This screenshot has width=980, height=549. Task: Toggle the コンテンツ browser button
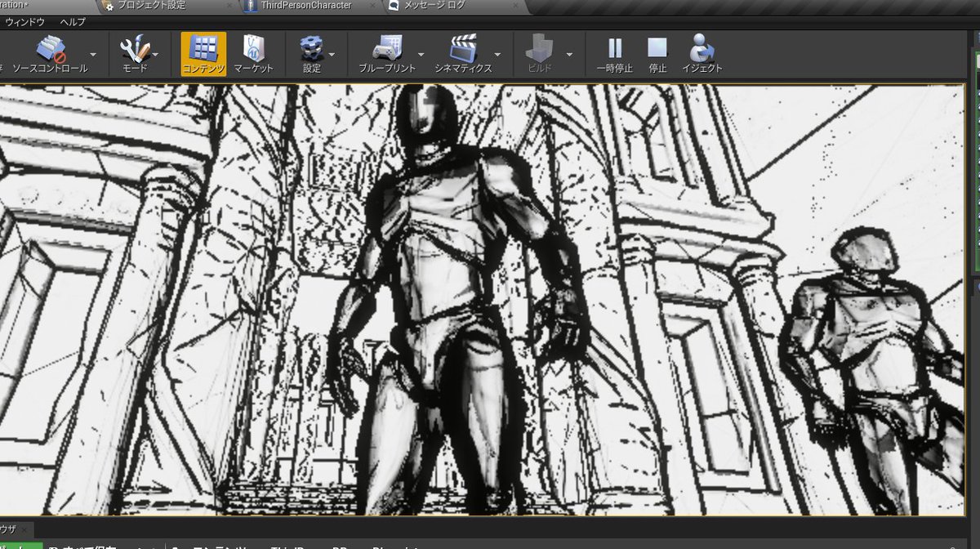[203, 54]
